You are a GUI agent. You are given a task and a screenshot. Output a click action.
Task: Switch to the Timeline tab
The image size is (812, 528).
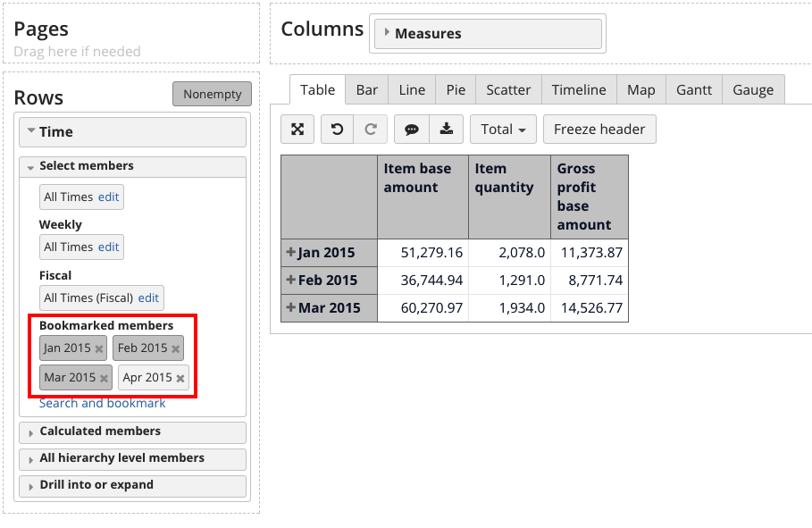tap(578, 90)
